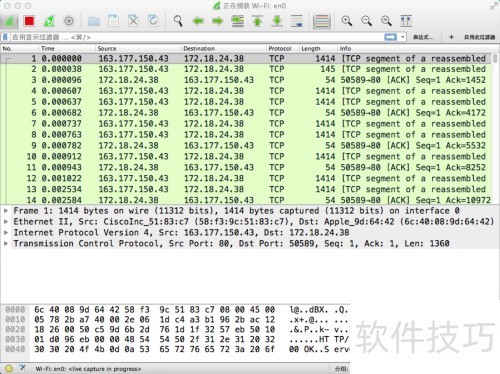This screenshot has width=500, height=374.
Task: Select packet number 1 row
Action: click(x=246, y=59)
